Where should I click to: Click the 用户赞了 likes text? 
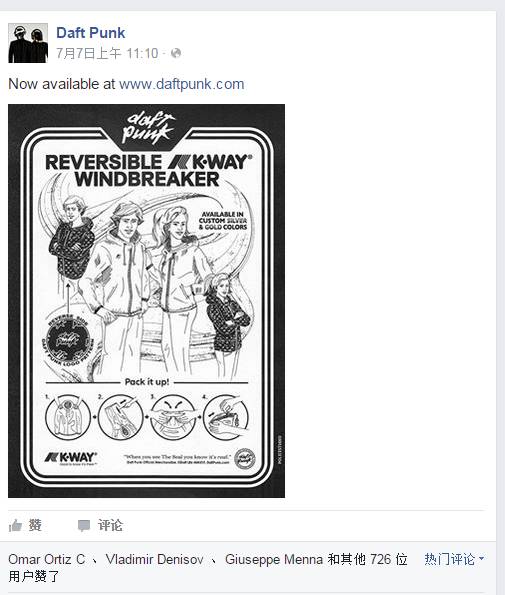click(x=34, y=576)
